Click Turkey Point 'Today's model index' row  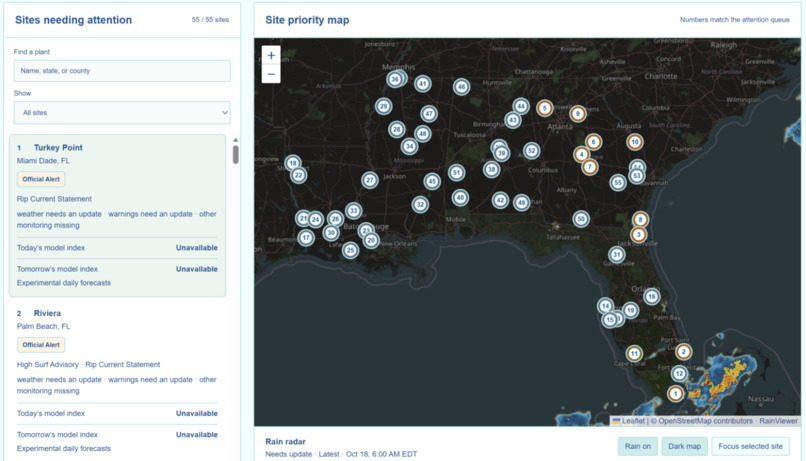[x=117, y=248]
